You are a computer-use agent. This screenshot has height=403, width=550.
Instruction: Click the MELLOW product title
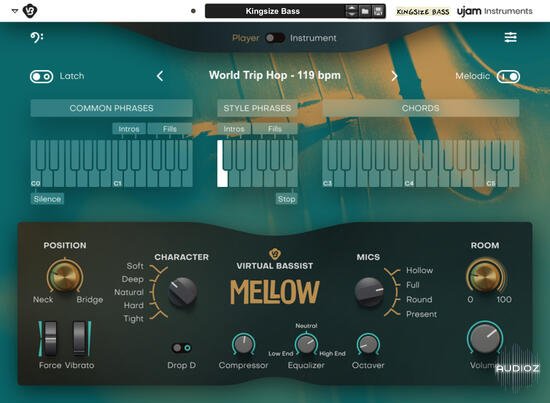point(275,292)
